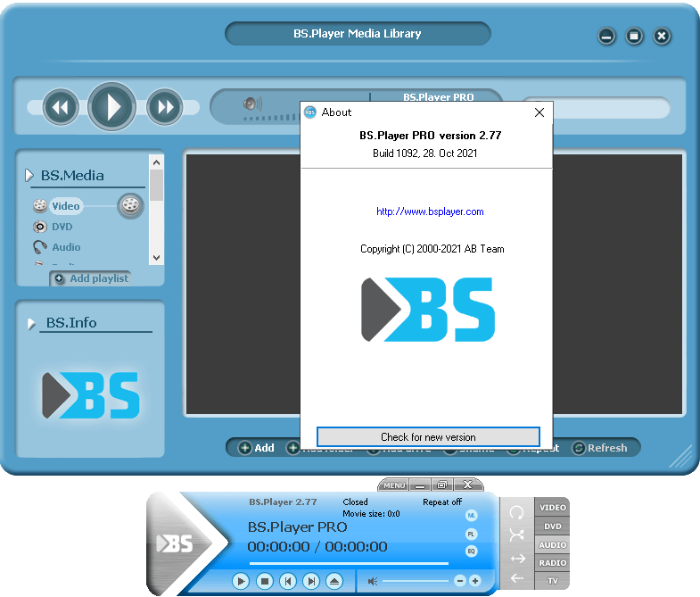Click Play on the mini player
The width and height of the screenshot is (700, 597).
(x=241, y=581)
